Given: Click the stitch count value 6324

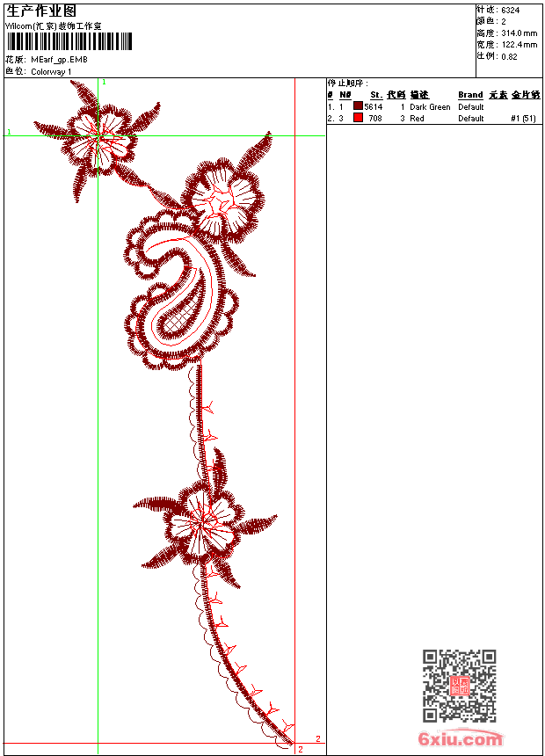Looking at the screenshot, I should (510, 11).
